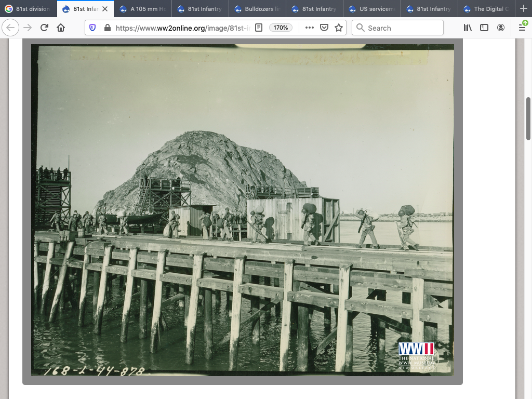Toggle reader view for this page

259,28
